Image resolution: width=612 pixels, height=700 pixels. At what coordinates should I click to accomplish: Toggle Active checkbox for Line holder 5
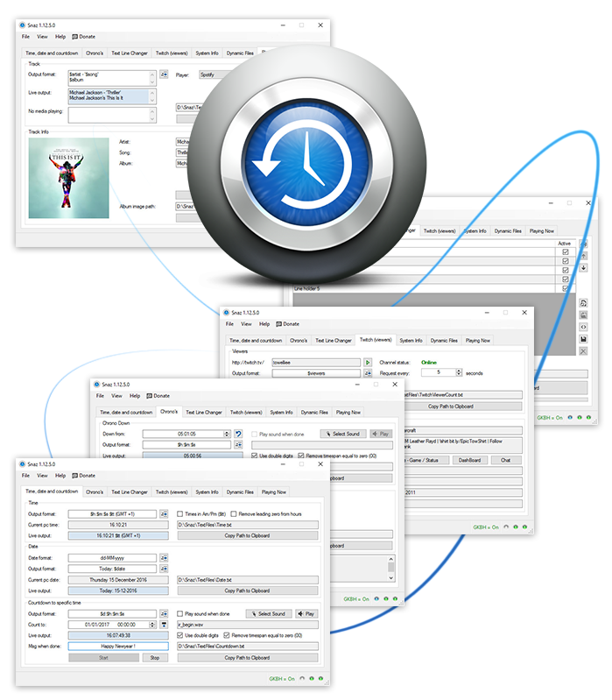(566, 289)
